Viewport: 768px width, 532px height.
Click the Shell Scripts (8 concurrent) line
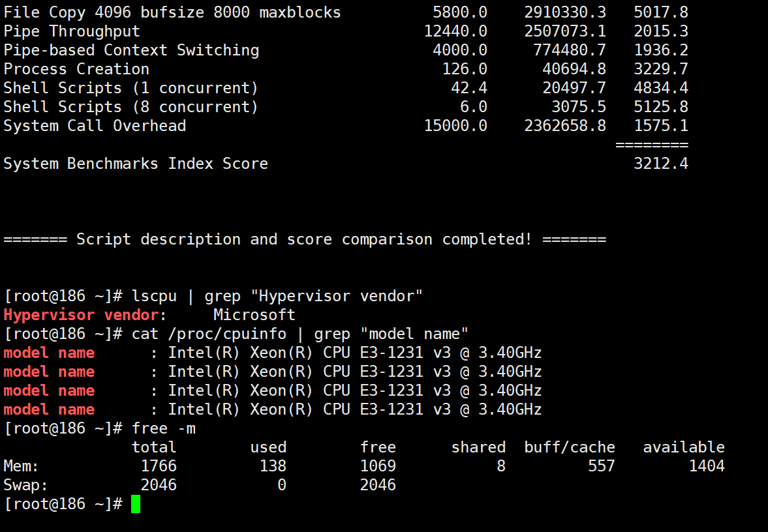pyautogui.click(x=131, y=107)
